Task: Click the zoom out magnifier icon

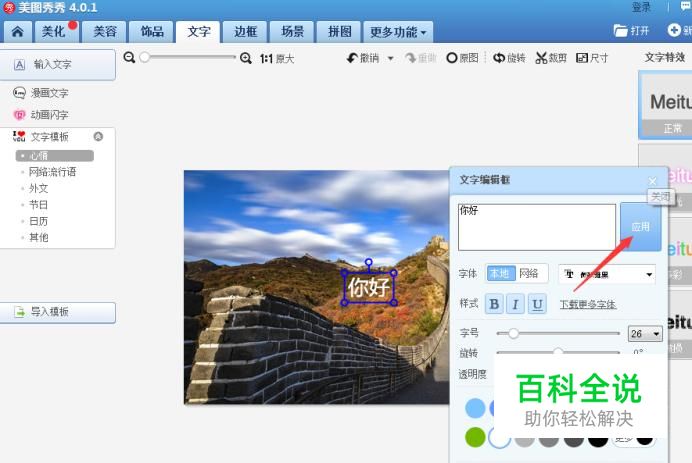Action: tap(129, 57)
